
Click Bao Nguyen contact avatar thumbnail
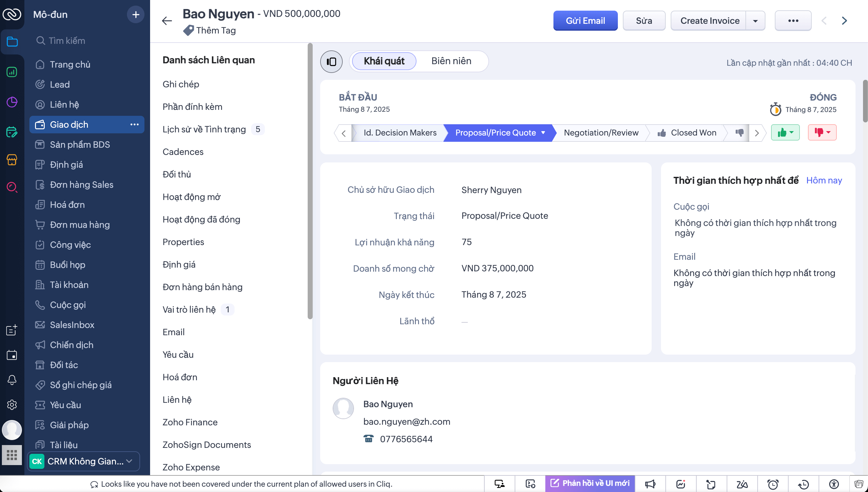(343, 408)
